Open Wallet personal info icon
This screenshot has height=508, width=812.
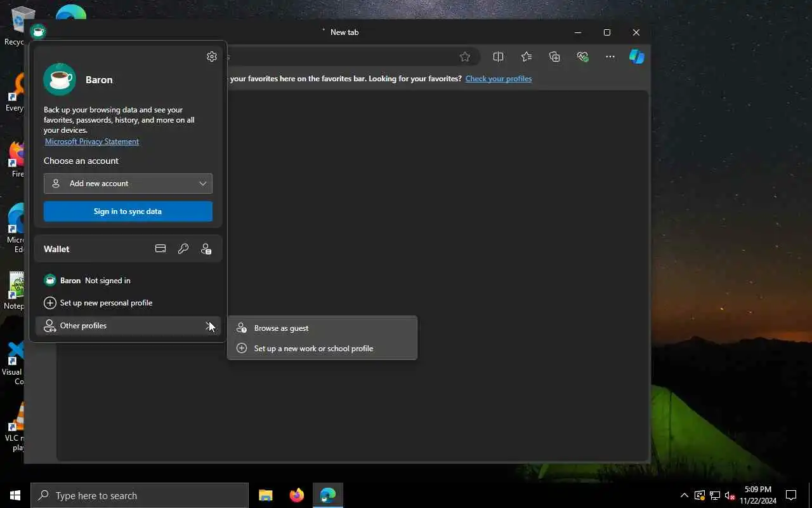(206, 249)
